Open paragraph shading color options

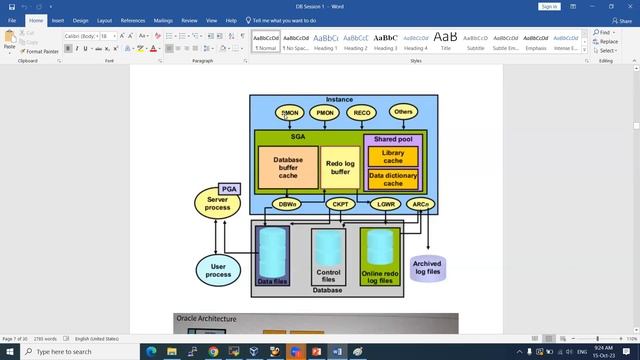point(224,49)
